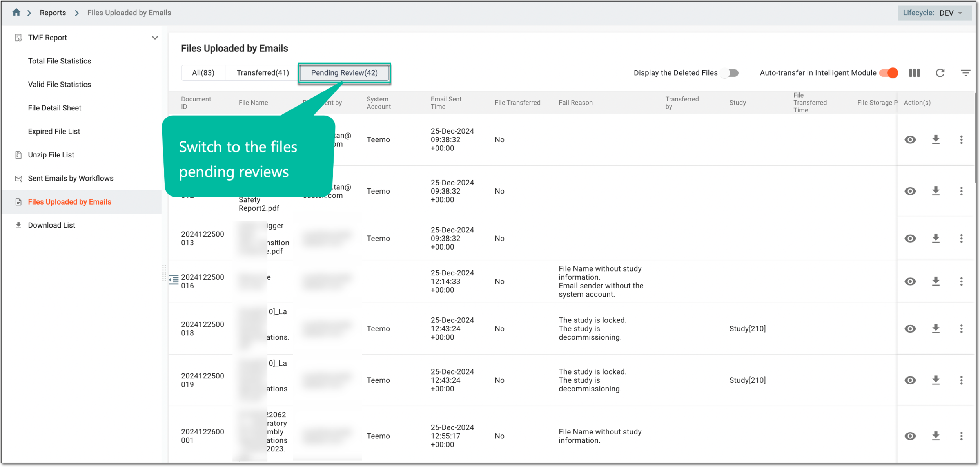Preview document 2024122600 001
This screenshot has height=467, width=980.
pyautogui.click(x=910, y=436)
